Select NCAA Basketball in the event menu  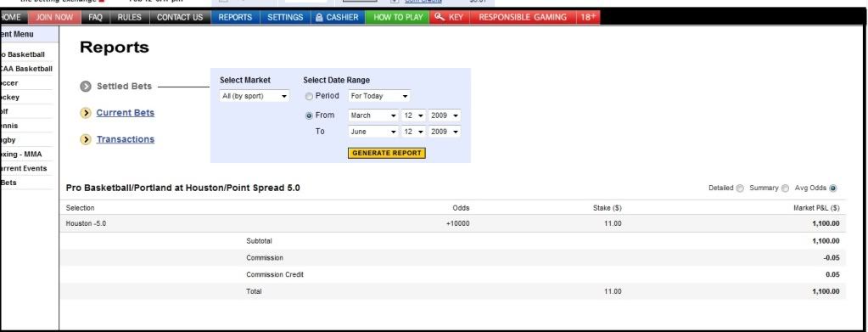point(26,70)
